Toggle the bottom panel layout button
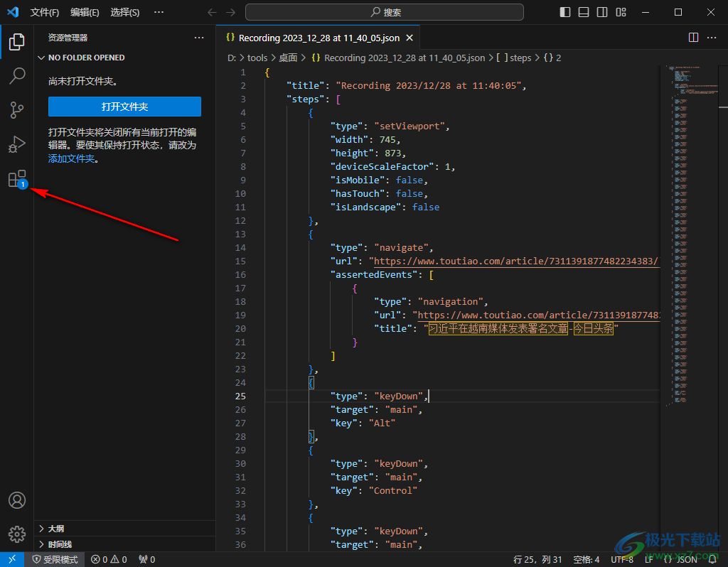This screenshot has width=728, height=567. coord(584,12)
